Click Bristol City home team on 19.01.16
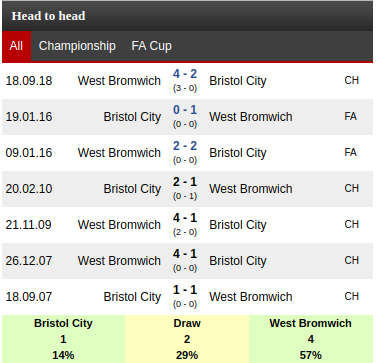Screen dimensions: 379x363 click(132, 117)
